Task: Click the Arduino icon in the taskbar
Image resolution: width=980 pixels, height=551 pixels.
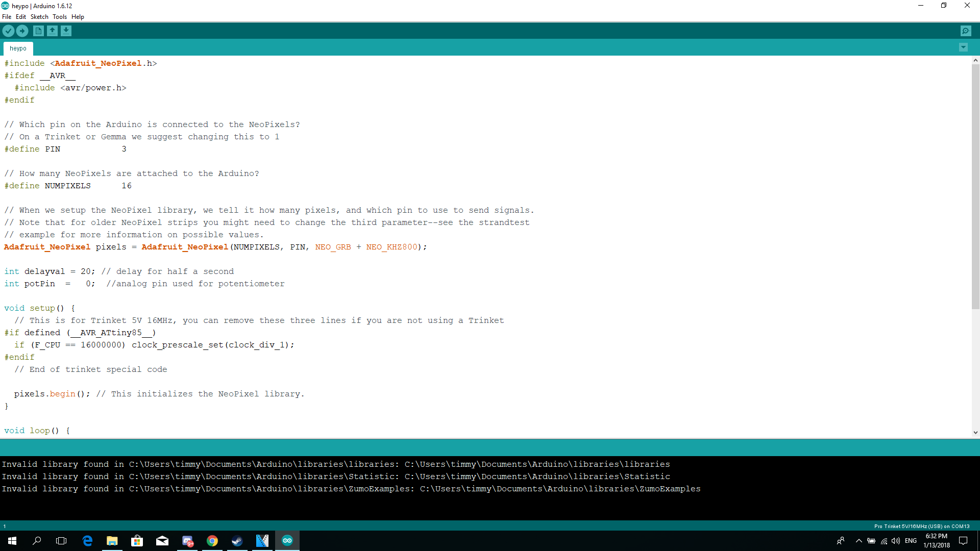Action: point(287,540)
